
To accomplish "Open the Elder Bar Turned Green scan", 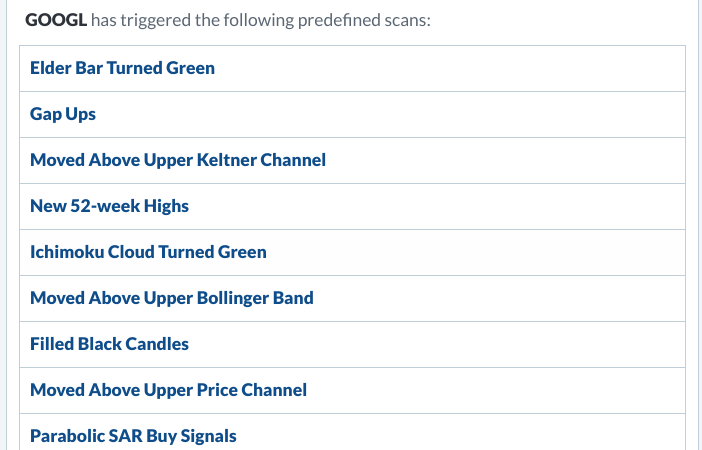I will (x=122, y=68).
